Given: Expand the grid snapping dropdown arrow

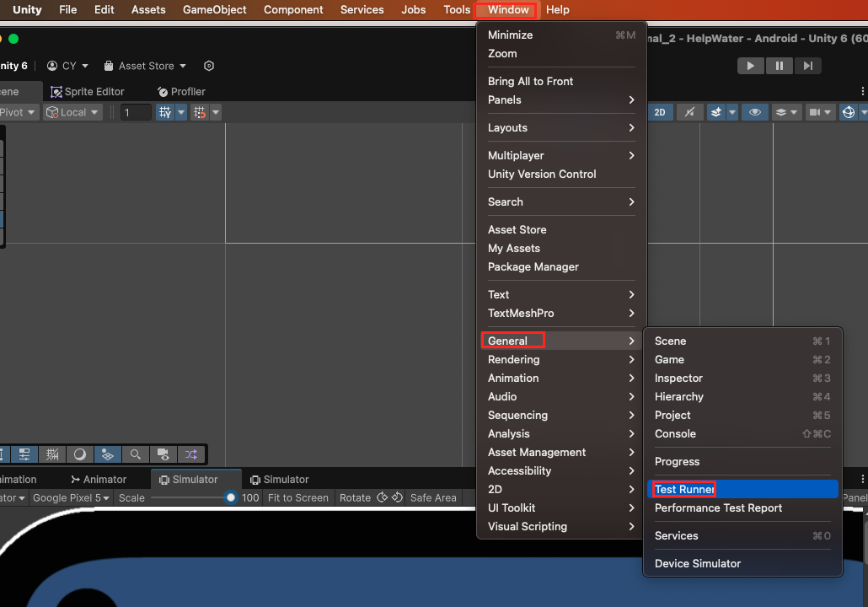Looking at the screenshot, I should point(181,112).
